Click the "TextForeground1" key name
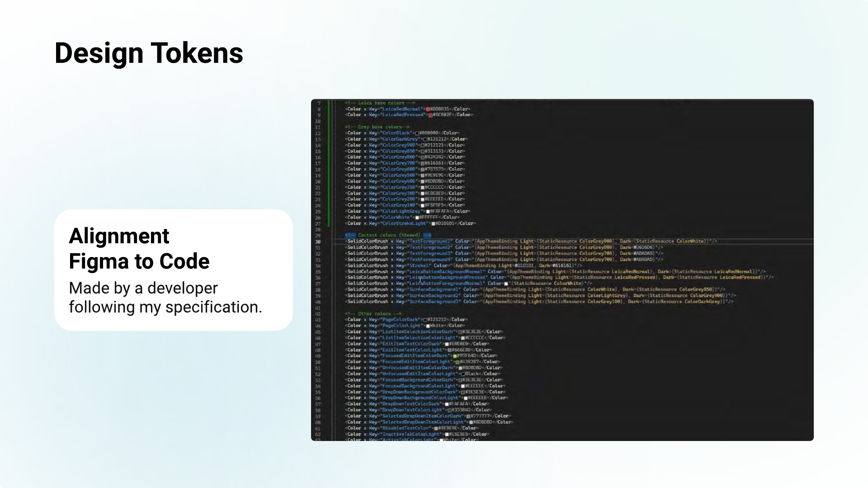The height and width of the screenshot is (488, 868). (430, 241)
